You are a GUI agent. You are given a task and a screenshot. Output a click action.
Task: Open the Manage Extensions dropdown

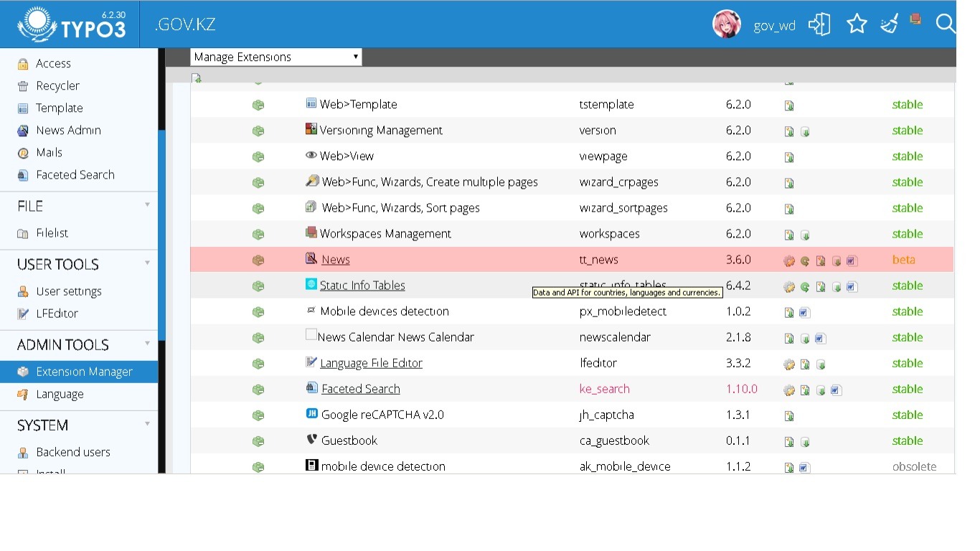click(276, 57)
